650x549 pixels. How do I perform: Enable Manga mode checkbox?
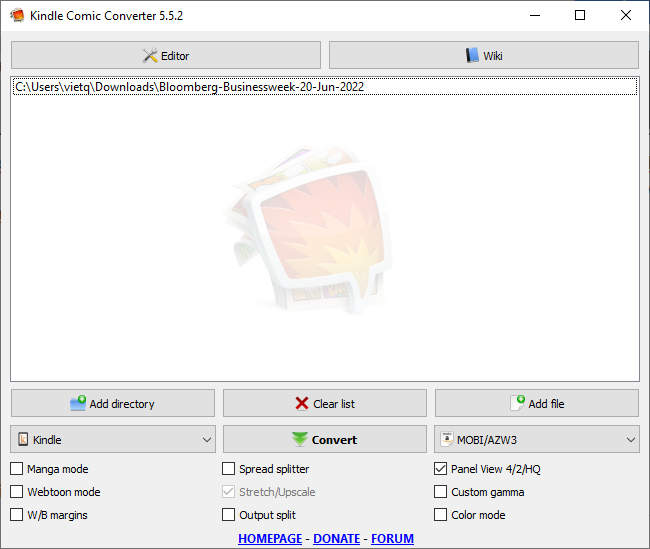(x=17, y=469)
